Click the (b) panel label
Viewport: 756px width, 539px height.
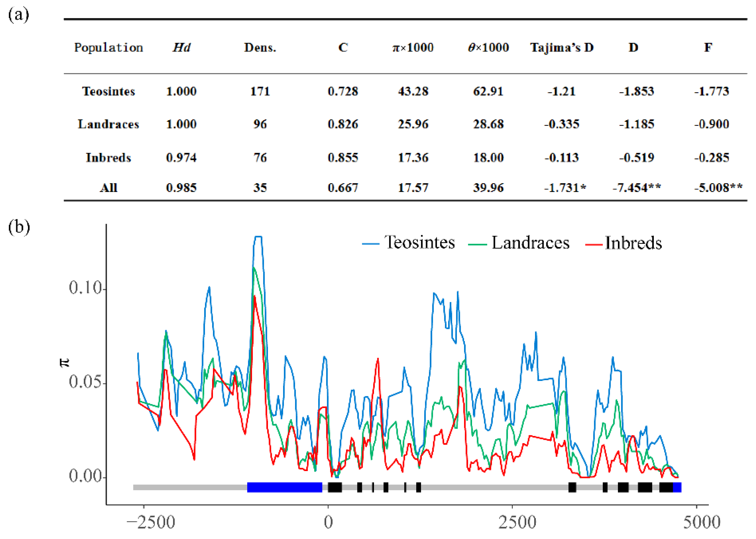pos(19,227)
